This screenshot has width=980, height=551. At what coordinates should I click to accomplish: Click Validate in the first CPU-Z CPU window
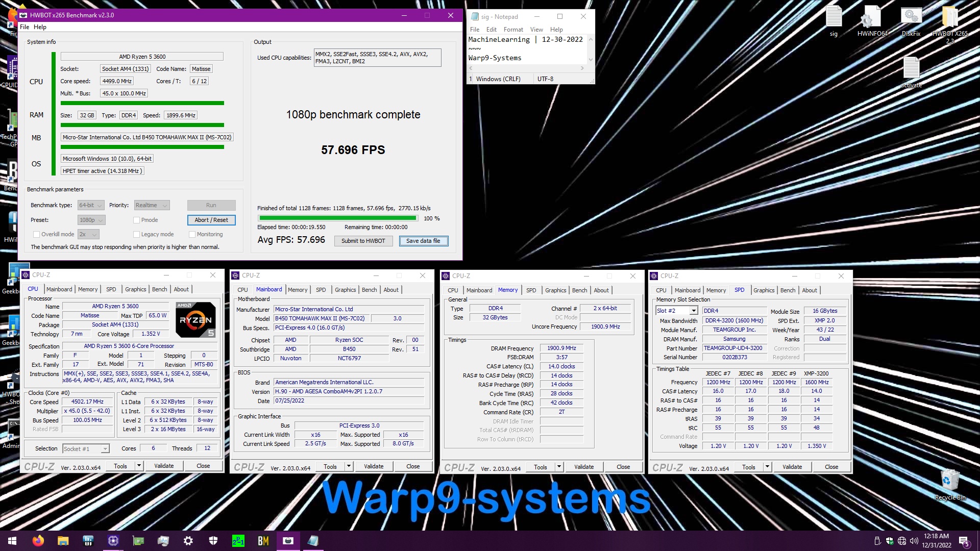[x=164, y=466]
